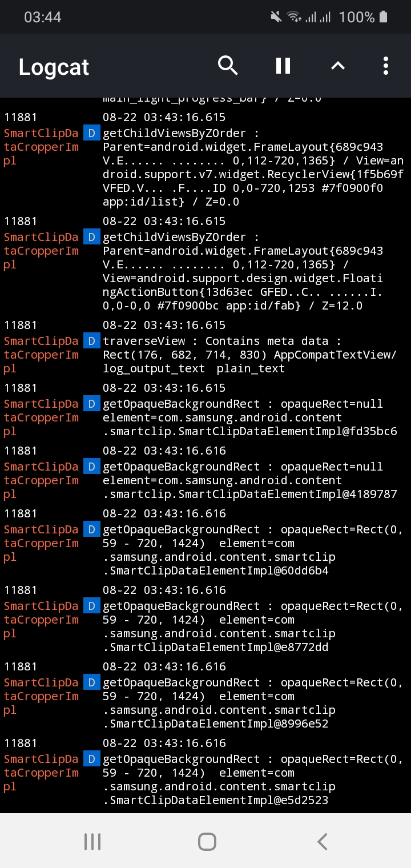Screen dimensions: 411x868
Task: Tap the Logcat title in the app bar
Action: pos(53,67)
